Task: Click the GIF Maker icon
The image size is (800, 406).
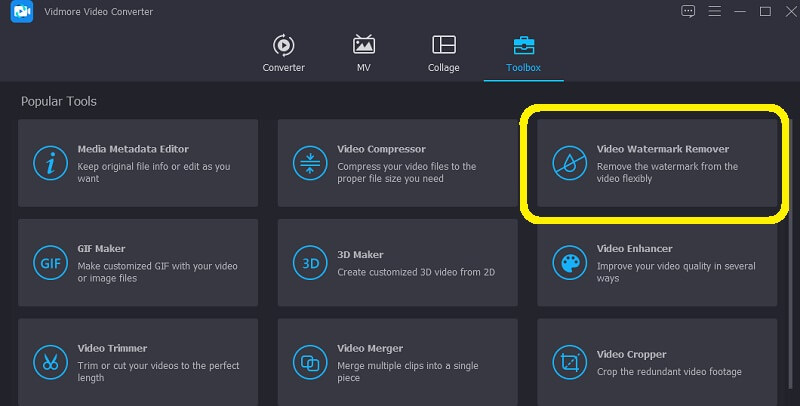Action: click(51, 263)
